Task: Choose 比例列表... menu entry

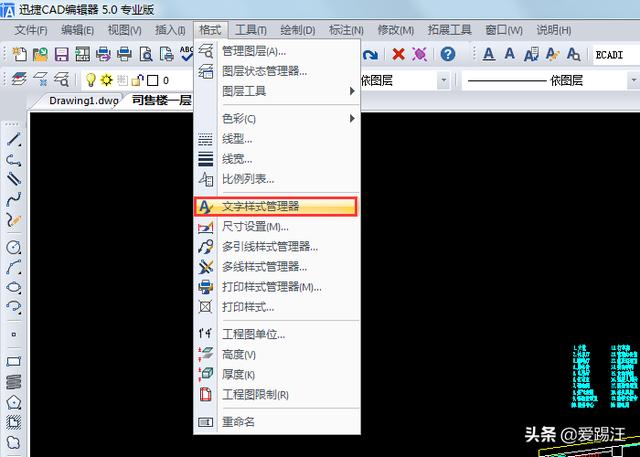Action: tap(277, 179)
